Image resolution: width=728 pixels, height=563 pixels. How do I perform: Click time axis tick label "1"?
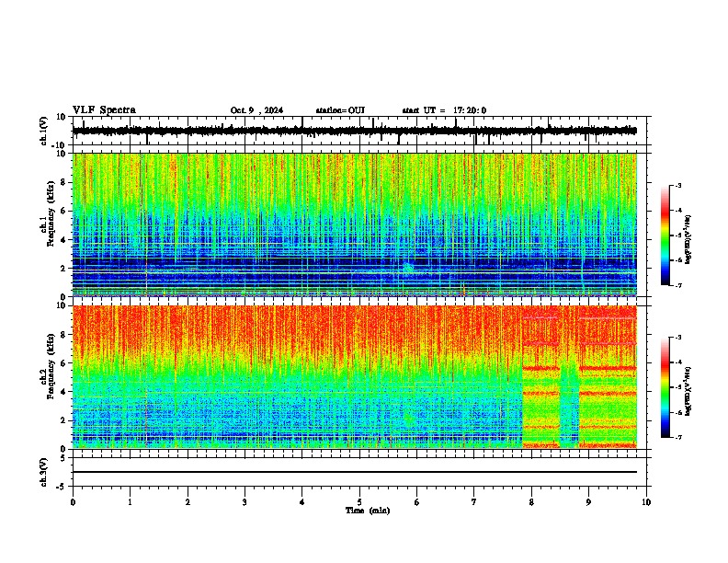(130, 502)
